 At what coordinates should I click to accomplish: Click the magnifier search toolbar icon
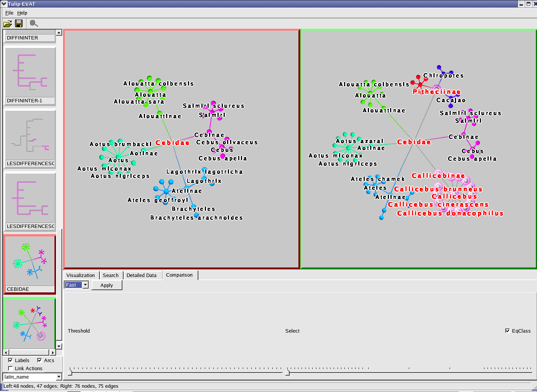(34, 24)
